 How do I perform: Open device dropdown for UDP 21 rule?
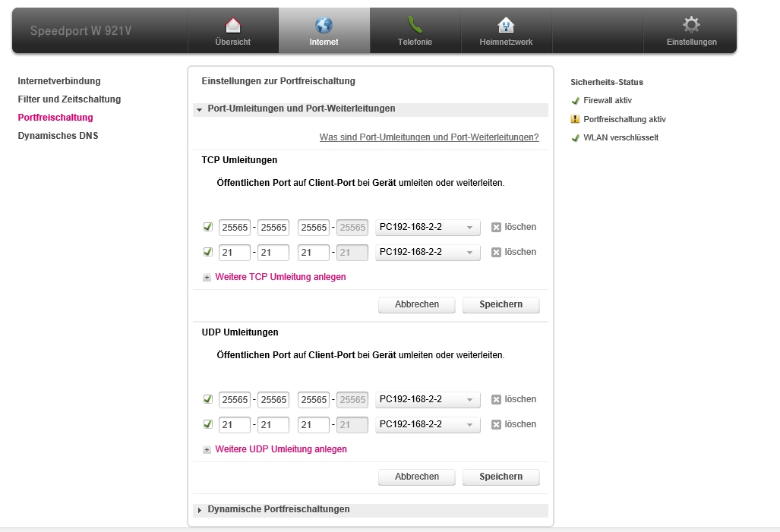pos(428,424)
